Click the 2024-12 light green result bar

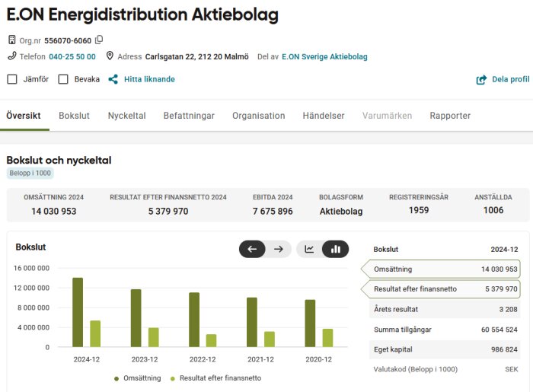tap(95, 333)
